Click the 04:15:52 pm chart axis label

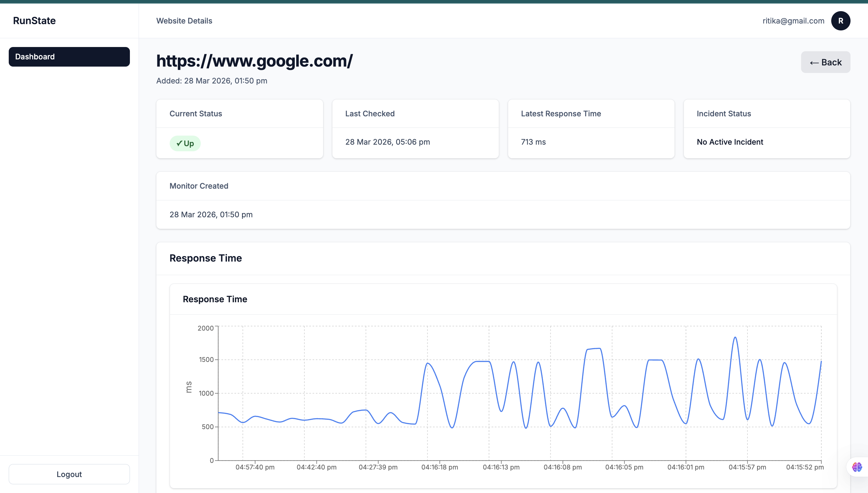point(805,467)
